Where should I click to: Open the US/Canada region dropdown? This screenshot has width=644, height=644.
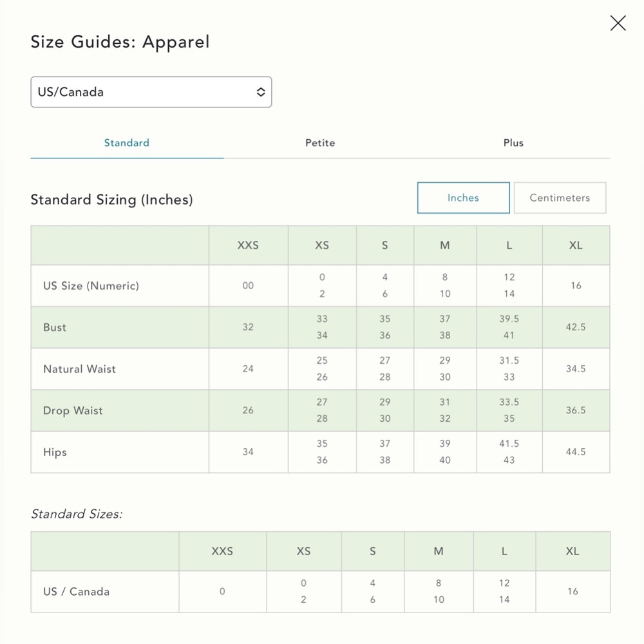point(151,92)
